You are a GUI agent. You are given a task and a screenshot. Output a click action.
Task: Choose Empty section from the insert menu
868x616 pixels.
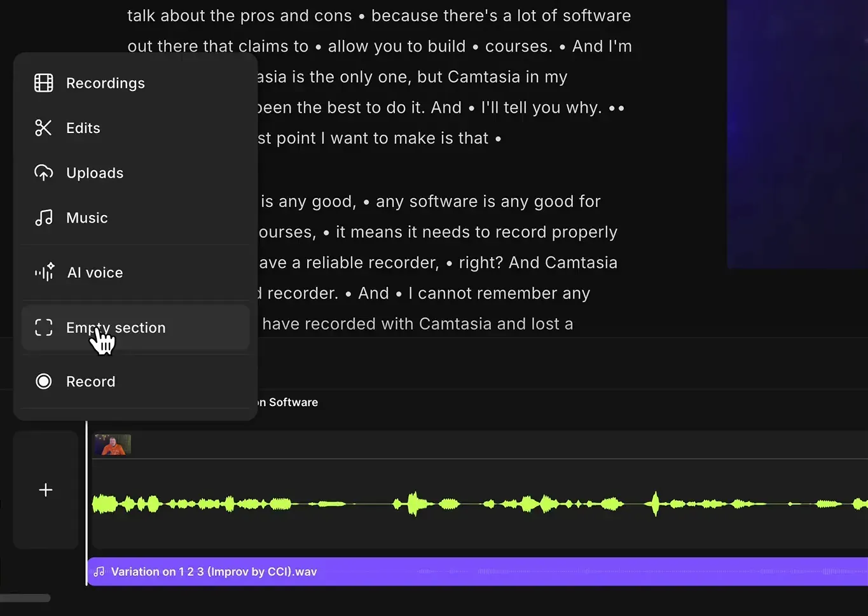coord(116,327)
